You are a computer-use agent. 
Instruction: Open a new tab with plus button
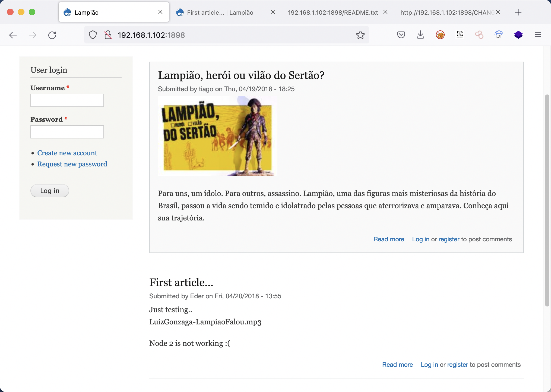[x=518, y=12]
